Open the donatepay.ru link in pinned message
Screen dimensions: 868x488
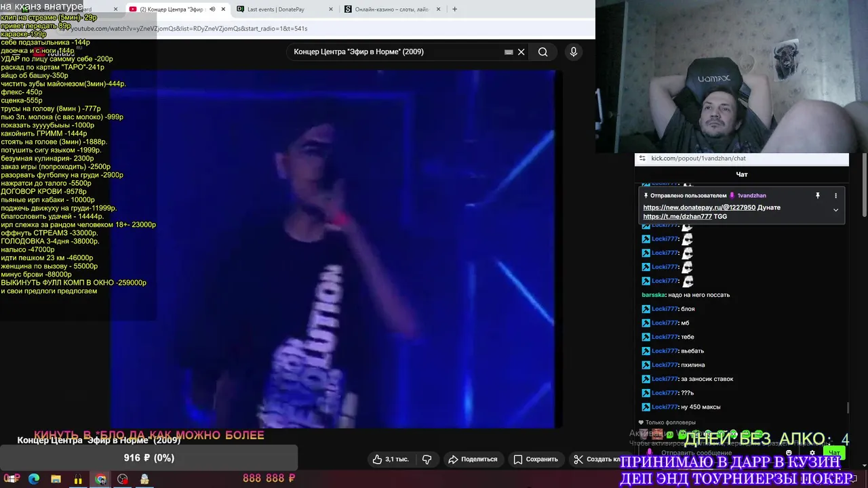click(x=699, y=207)
